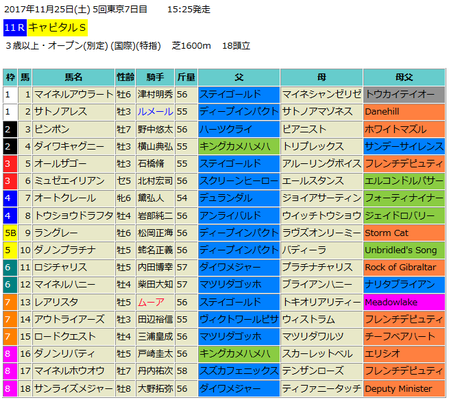
Task: Select horse name サンライズメジャー
Action: click(73, 389)
